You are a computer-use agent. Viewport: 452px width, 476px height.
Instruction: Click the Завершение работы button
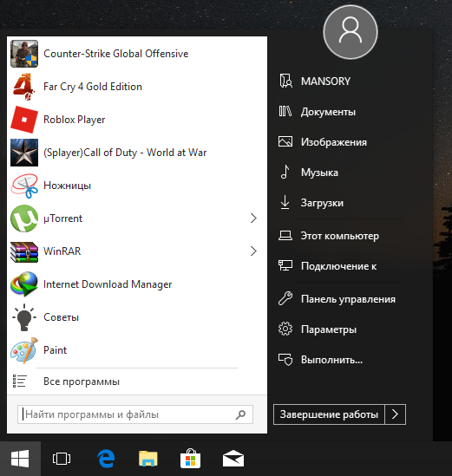coord(329,414)
